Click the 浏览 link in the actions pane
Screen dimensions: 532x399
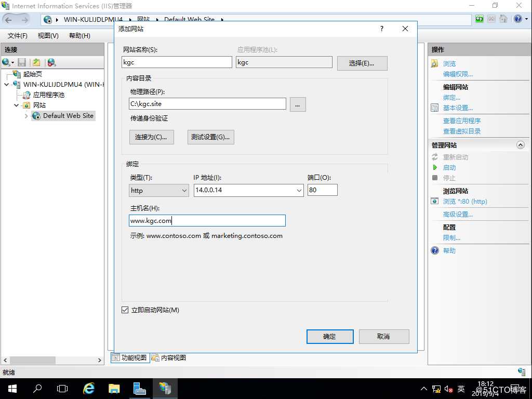tap(449, 63)
